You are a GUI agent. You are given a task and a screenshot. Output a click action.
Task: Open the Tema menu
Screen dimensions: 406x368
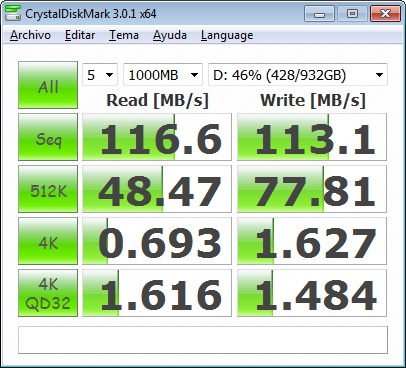(x=124, y=35)
